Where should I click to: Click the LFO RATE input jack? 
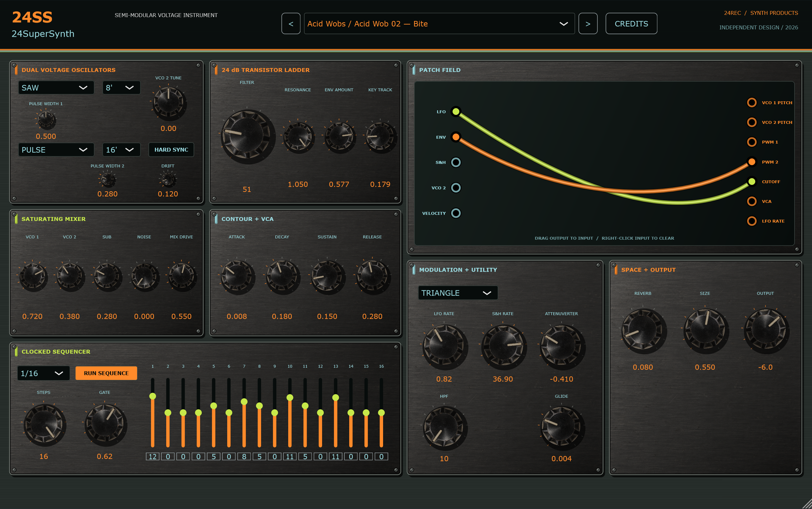752,221
